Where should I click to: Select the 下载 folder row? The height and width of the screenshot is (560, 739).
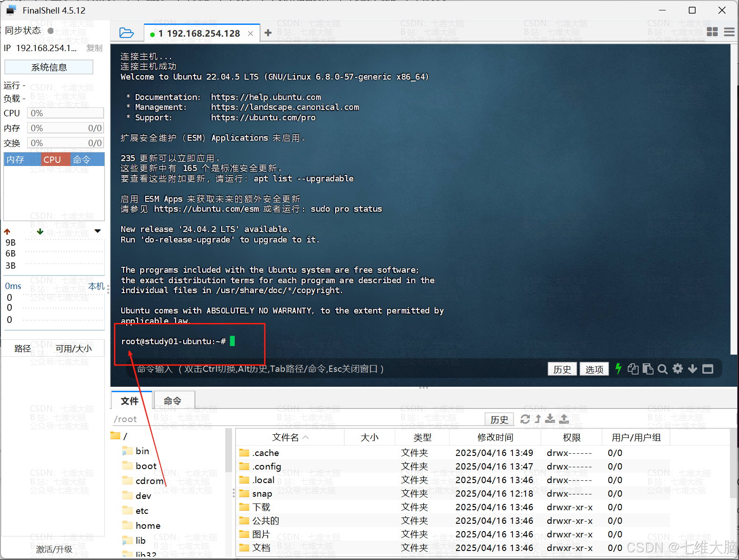[452, 507]
